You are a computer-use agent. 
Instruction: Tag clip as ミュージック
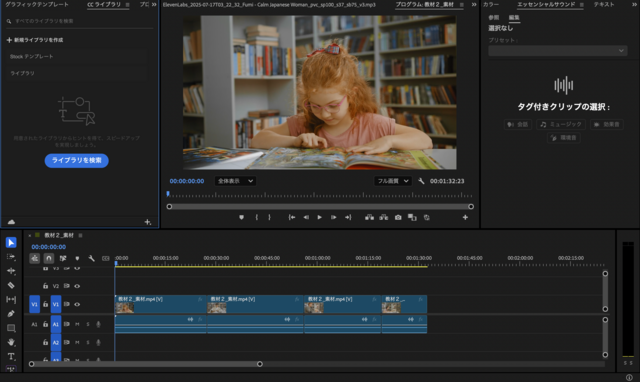tap(561, 124)
